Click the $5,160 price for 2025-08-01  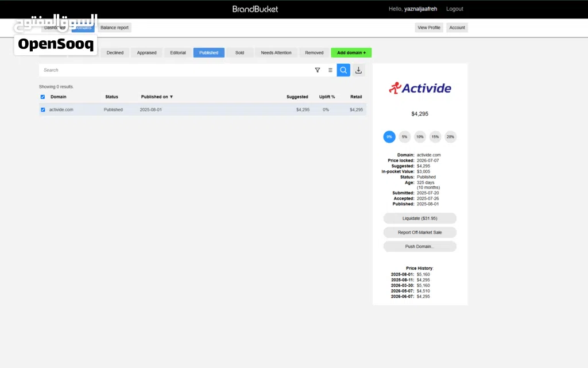tap(423, 274)
